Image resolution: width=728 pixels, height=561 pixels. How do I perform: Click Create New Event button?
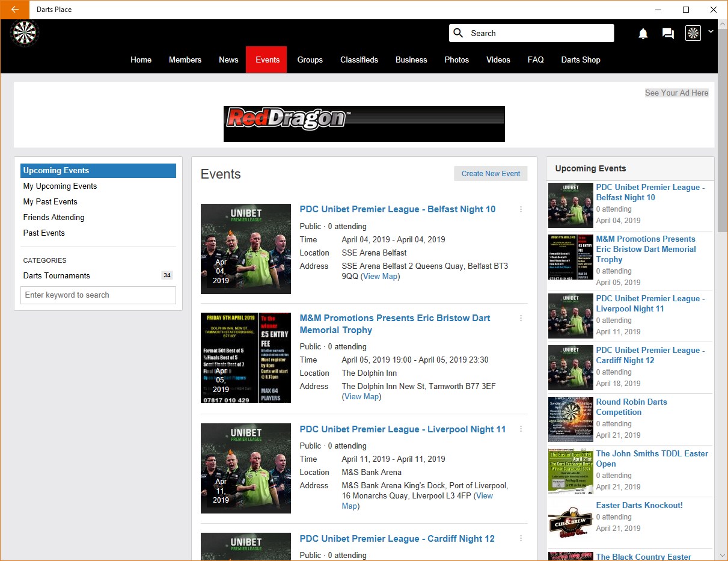click(491, 174)
